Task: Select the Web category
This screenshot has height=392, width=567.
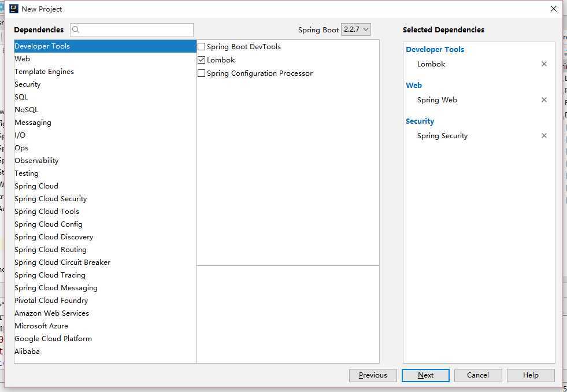Action: tap(105, 59)
